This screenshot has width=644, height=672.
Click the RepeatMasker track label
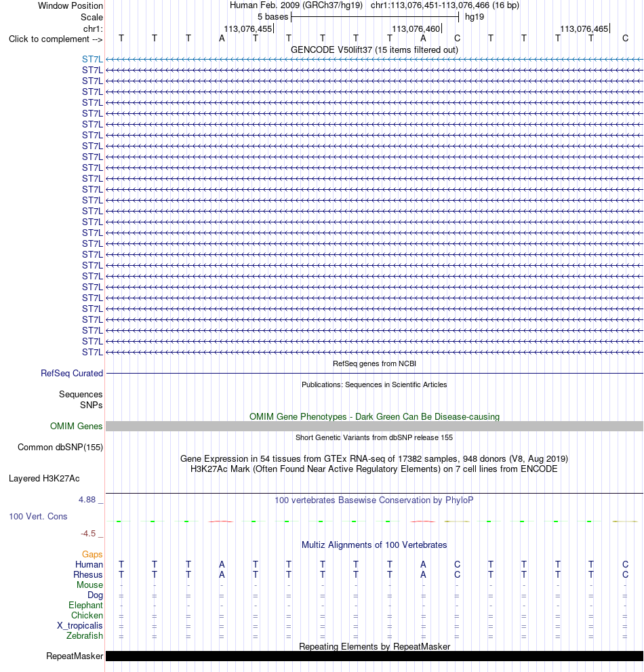point(75,656)
